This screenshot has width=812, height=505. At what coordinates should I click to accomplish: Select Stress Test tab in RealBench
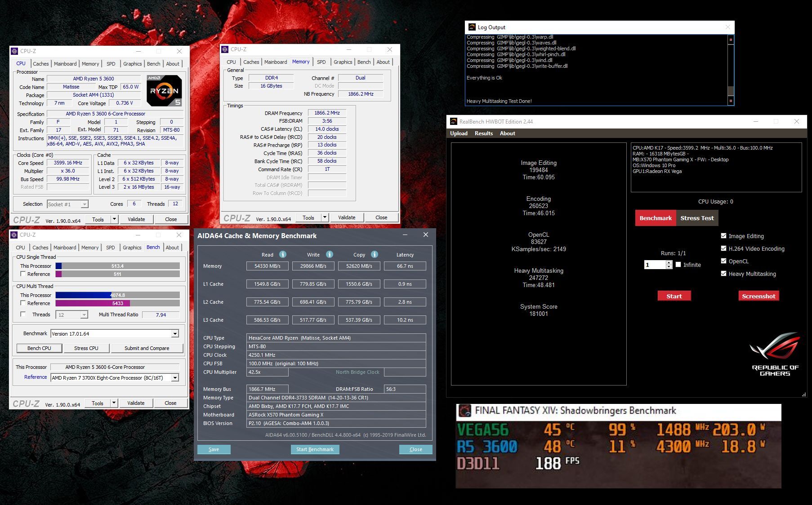tap(697, 218)
